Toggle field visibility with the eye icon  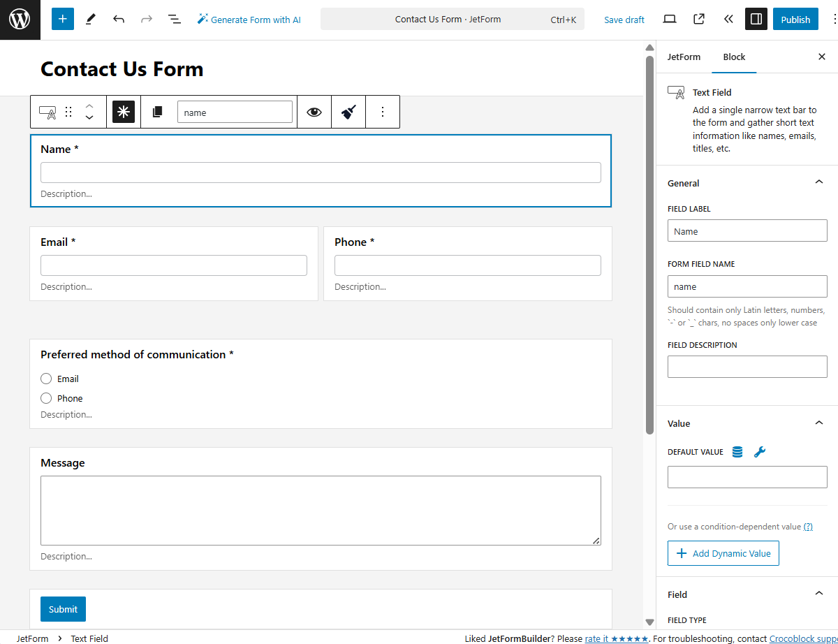point(314,112)
